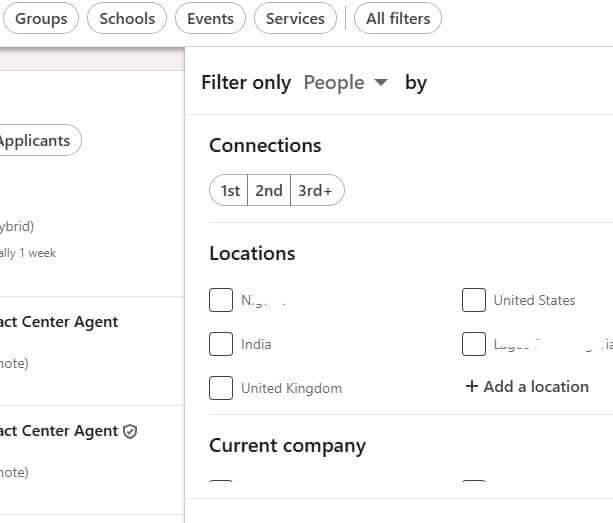This screenshot has height=523, width=613.
Task: Switch to the Services filter tab
Action: (x=295, y=18)
